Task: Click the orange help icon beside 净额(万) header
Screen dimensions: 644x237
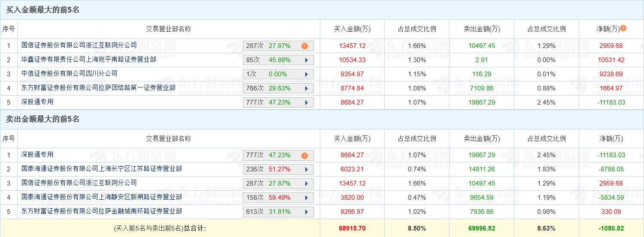Action: point(623,28)
